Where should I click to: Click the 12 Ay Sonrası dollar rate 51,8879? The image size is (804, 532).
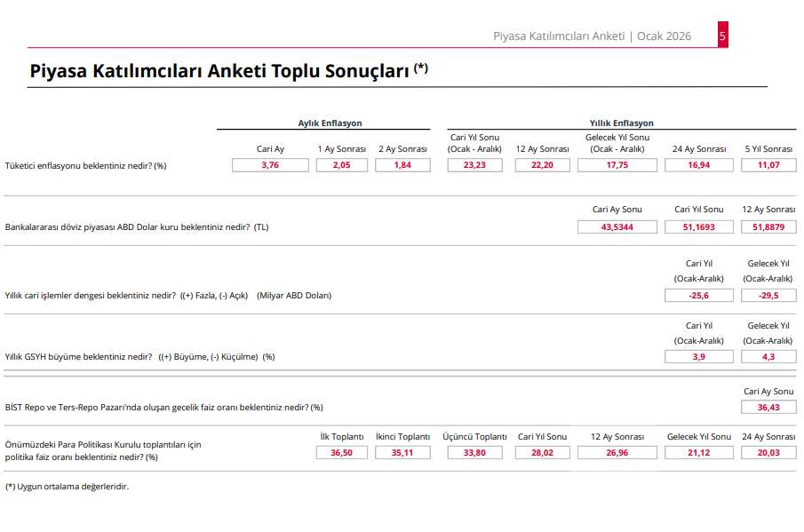[768, 227]
